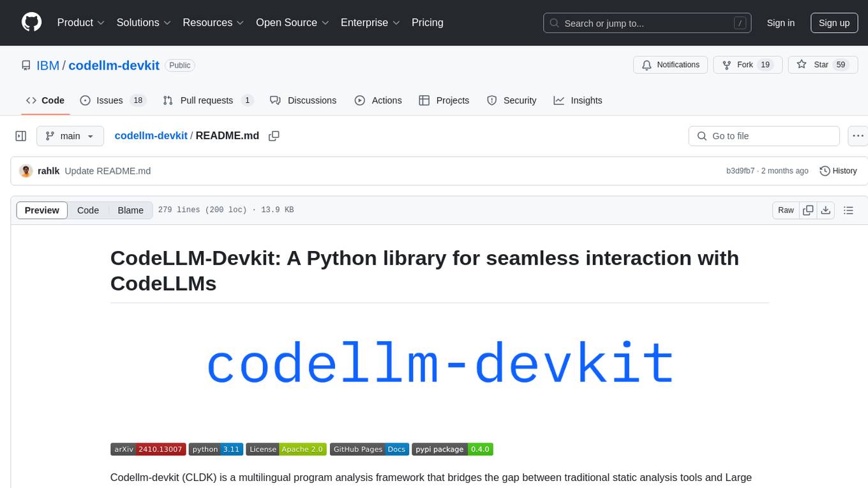
Task: Select the Issues tab
Action: 113,100
